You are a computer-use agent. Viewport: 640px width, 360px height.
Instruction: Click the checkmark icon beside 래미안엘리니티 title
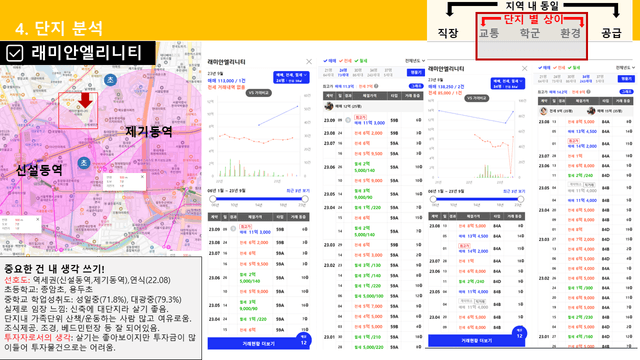15,53
